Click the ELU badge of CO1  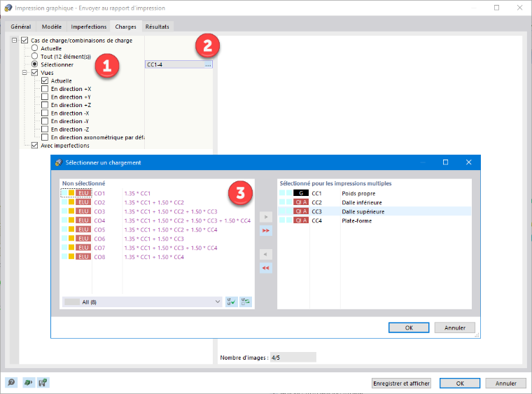click(83, 193)
